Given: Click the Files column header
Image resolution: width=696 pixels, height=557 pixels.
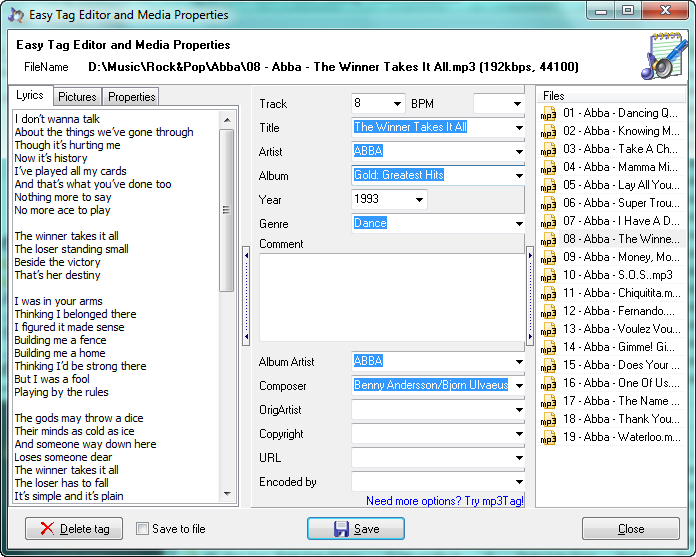Looking at the screenshot, I should 611,96.
